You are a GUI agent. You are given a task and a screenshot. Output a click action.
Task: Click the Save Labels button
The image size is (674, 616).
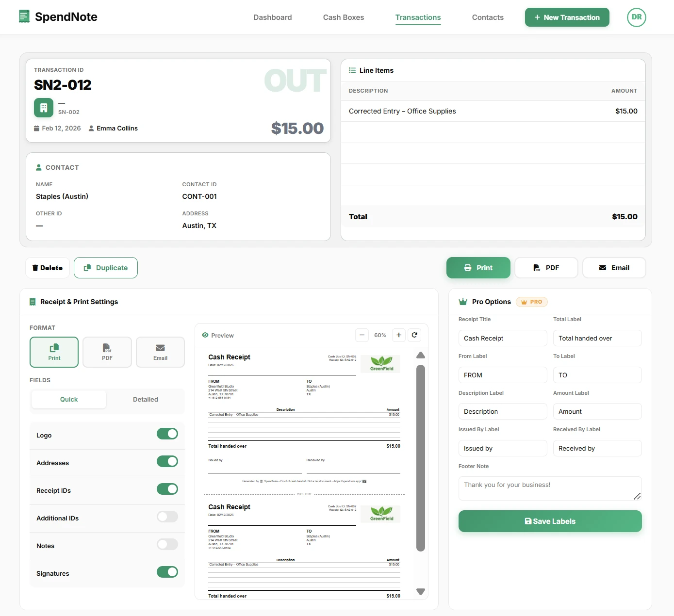coord(550,521)
